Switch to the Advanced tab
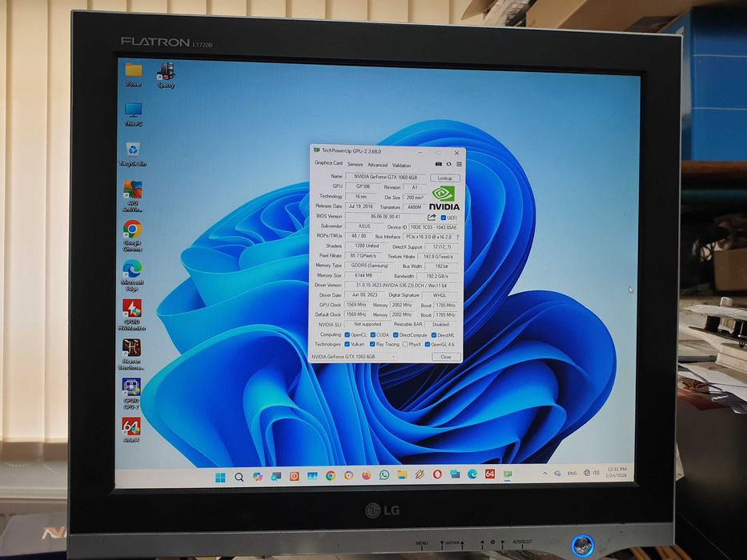This screenshot has height=560, width=747. pos(377,165)
